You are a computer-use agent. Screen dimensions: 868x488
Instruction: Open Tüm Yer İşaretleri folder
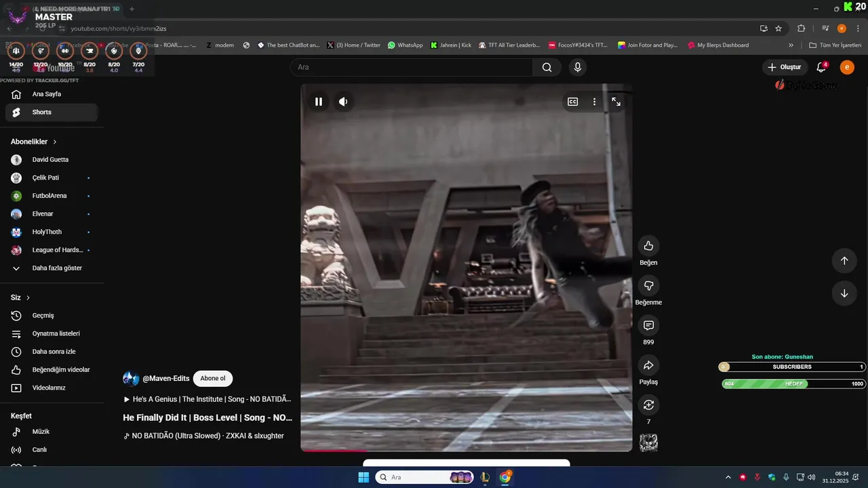pyautogui.click(x=835, y=45)
